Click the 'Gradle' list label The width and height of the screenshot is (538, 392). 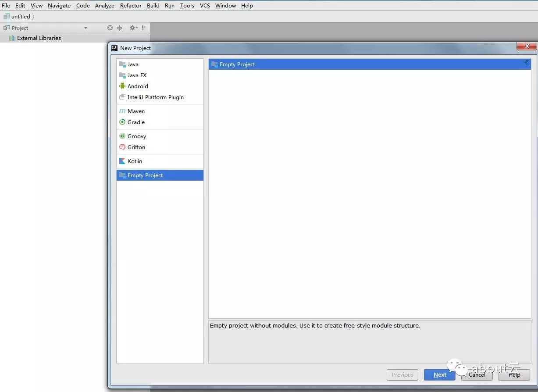tap(136, 122)
